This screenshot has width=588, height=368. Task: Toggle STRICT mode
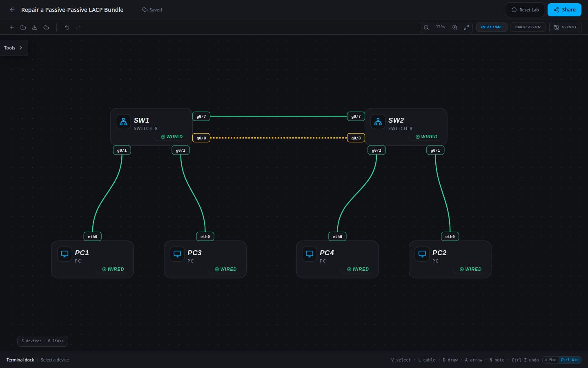tap(565, 27)
